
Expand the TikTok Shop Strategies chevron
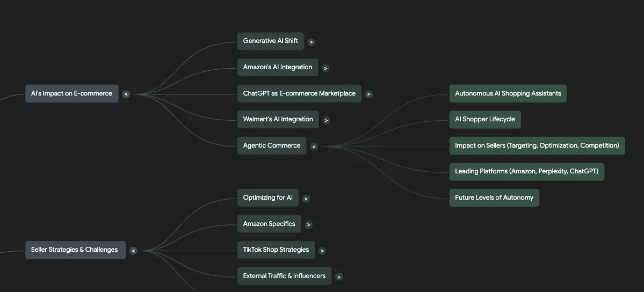coord(322,251)
